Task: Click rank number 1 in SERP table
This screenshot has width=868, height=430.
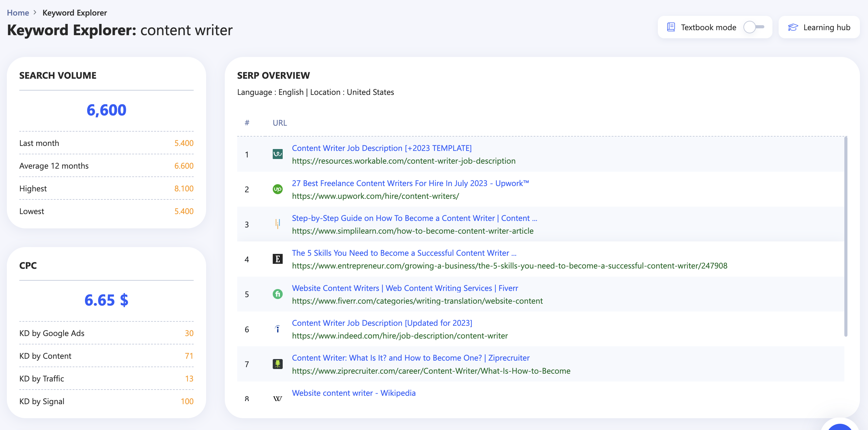Action: [x=247, y=155]
